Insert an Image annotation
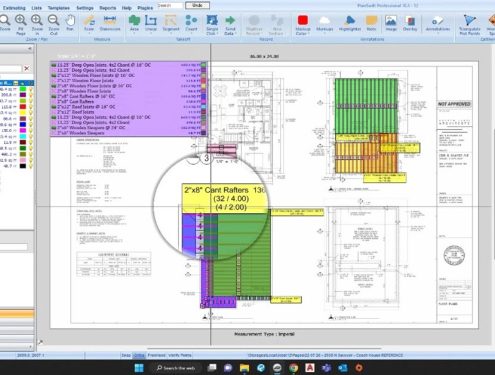The width and height of the screenshot is (495, 375). click(391, 24)
